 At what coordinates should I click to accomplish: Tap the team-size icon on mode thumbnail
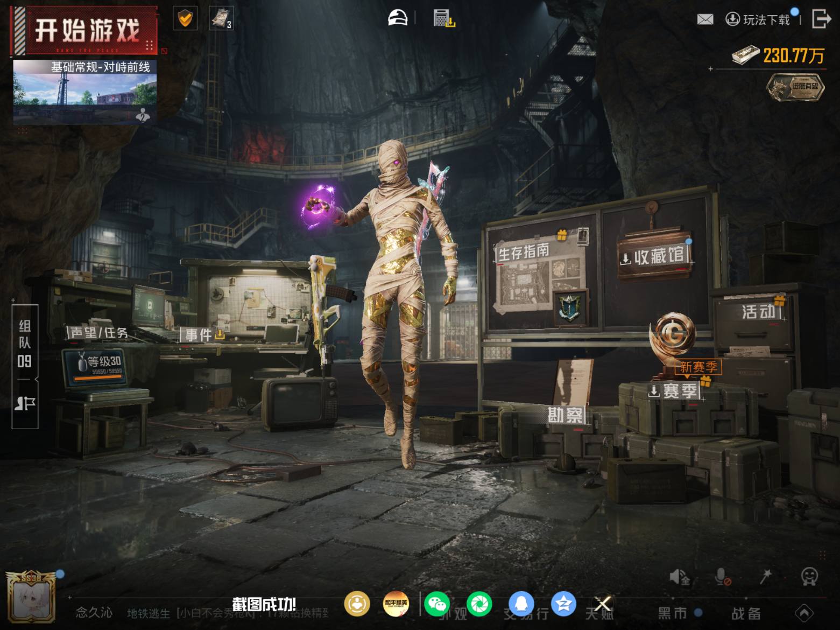point(143,115)
